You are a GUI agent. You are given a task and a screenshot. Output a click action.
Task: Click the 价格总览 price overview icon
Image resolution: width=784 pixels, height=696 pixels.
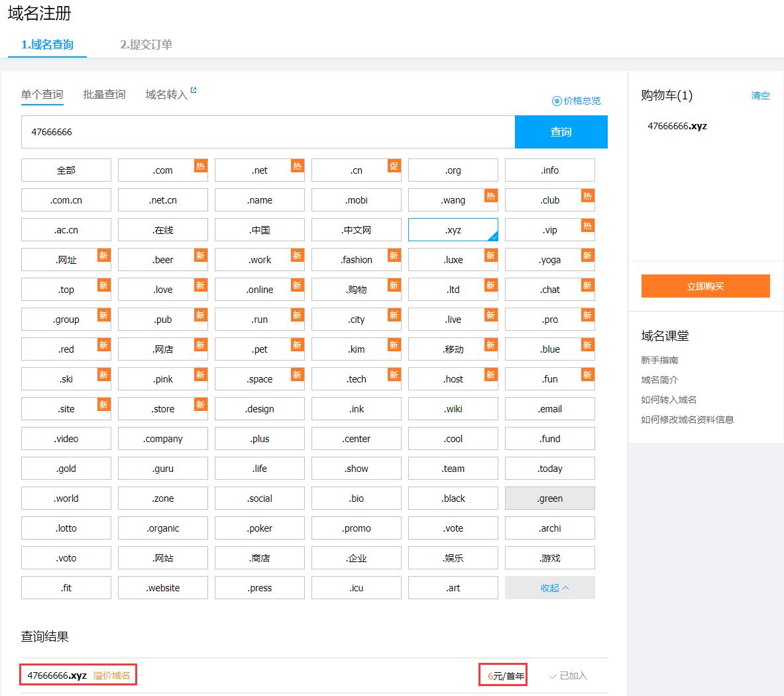click(557, 101)
